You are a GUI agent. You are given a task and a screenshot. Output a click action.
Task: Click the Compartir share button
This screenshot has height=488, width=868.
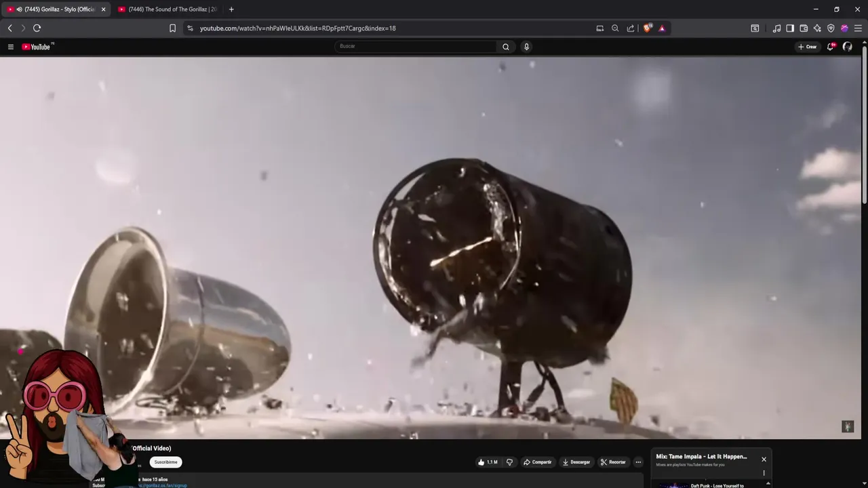pyautogui.click(x=537, y=462)
